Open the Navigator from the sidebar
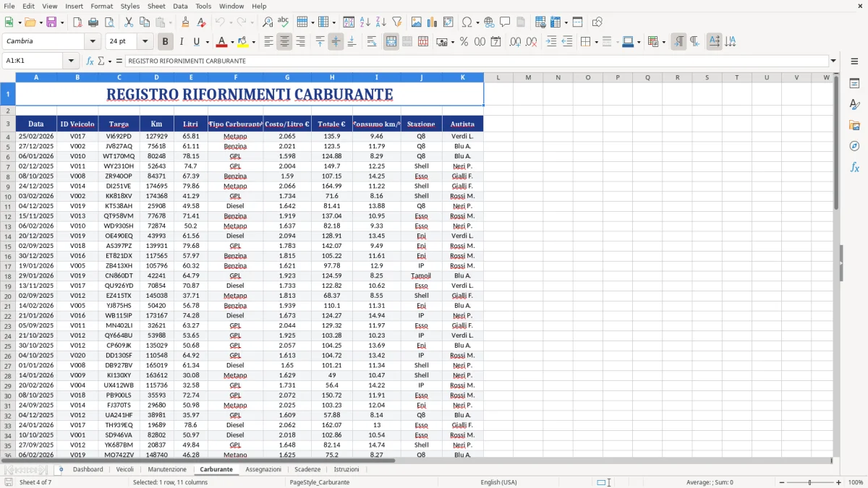 click(854, 146)
